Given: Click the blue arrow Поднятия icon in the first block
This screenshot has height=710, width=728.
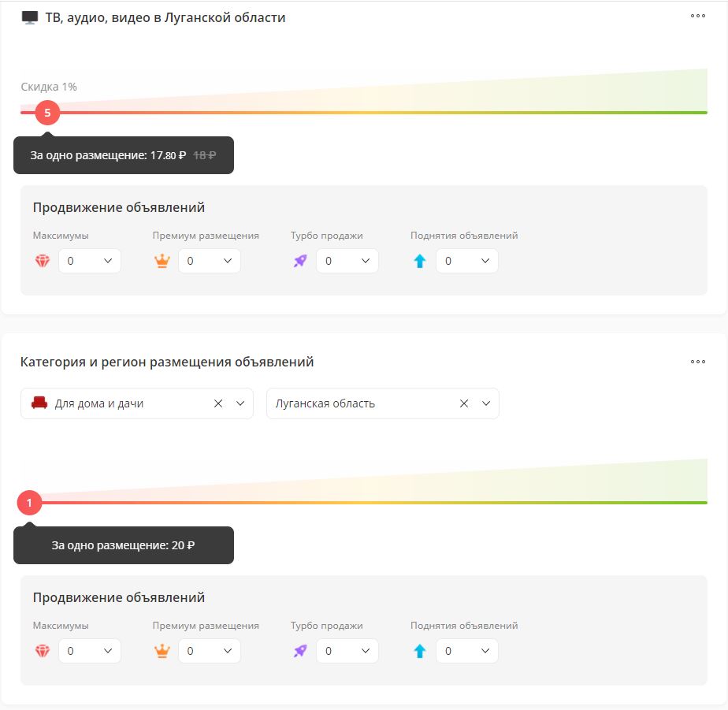Looking at the screenshot, I should 420,261.
